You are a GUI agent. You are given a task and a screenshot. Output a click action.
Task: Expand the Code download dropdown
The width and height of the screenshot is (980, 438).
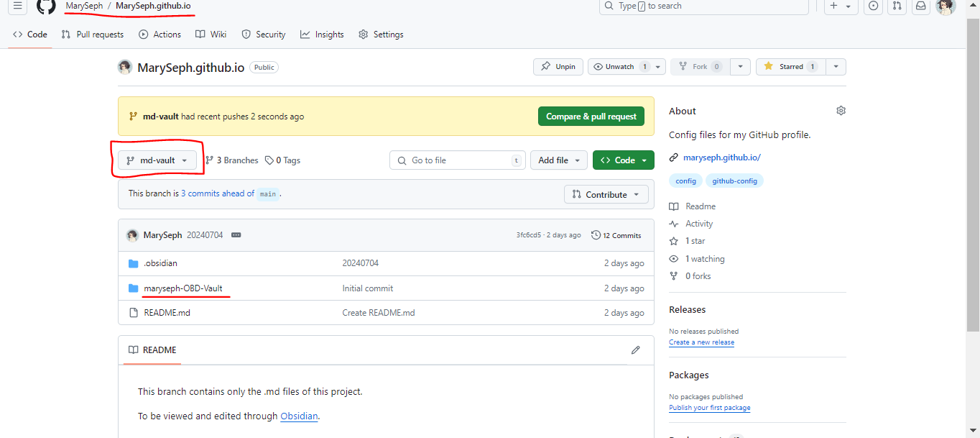click(x=623, y=160)
